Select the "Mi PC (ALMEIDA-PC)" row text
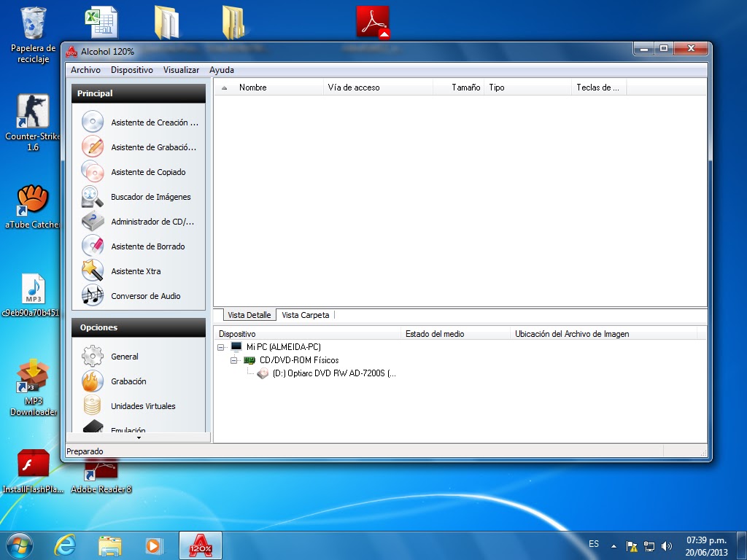This screenshot has width=747, height=560. (x=284, y=347)
